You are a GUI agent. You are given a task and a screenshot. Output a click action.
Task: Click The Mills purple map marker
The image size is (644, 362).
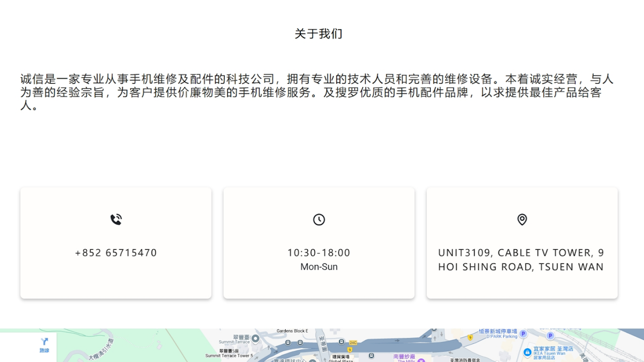[x=422, y=361]
